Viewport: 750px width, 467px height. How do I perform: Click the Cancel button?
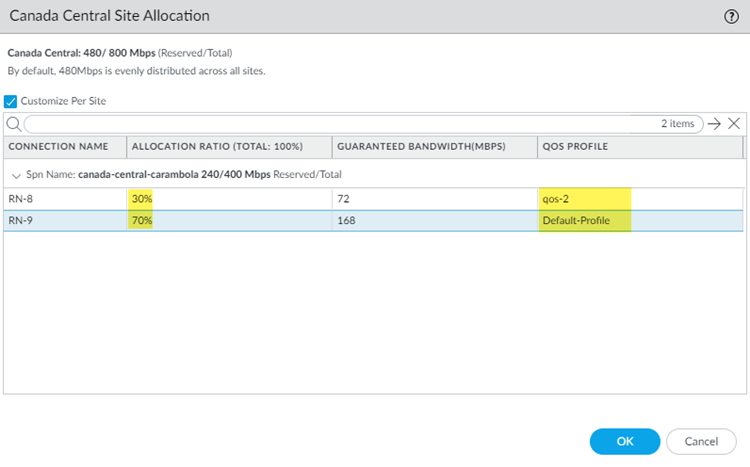pos(701,441)
